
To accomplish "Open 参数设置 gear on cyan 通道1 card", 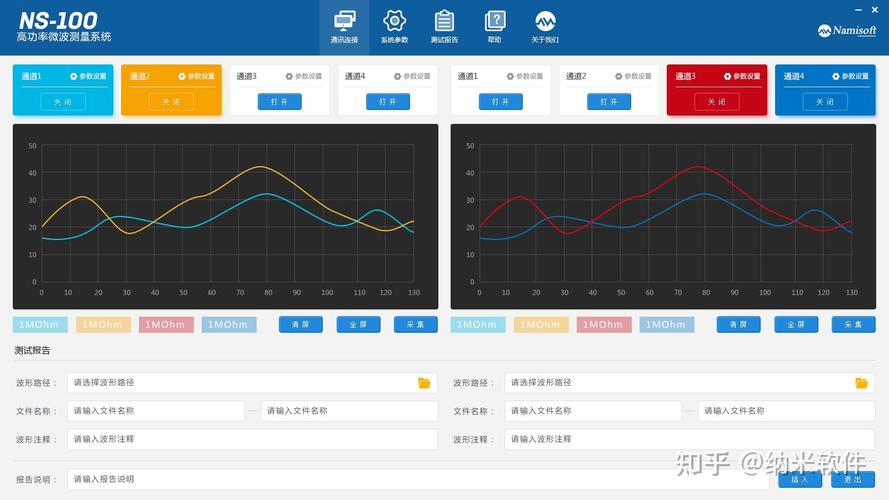I will [88, 76].
